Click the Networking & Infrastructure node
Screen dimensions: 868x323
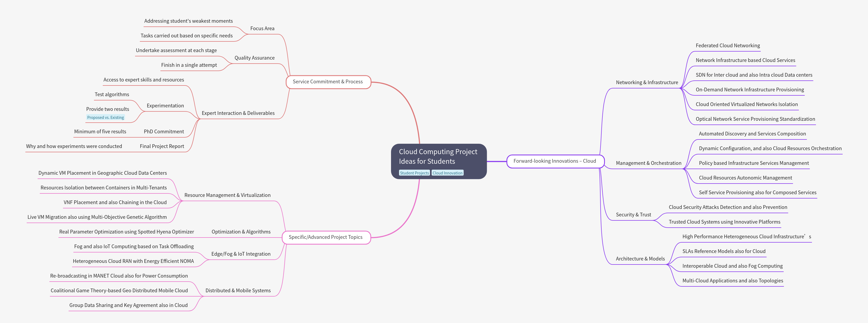pos(647,82)
